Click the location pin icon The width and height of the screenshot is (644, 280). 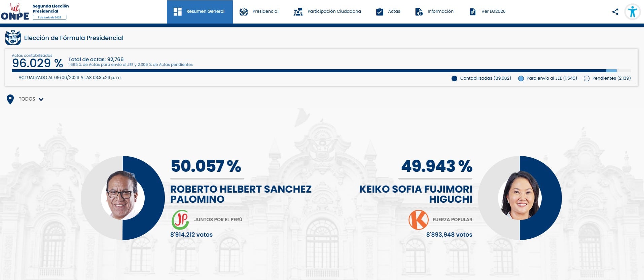point(10,99)
